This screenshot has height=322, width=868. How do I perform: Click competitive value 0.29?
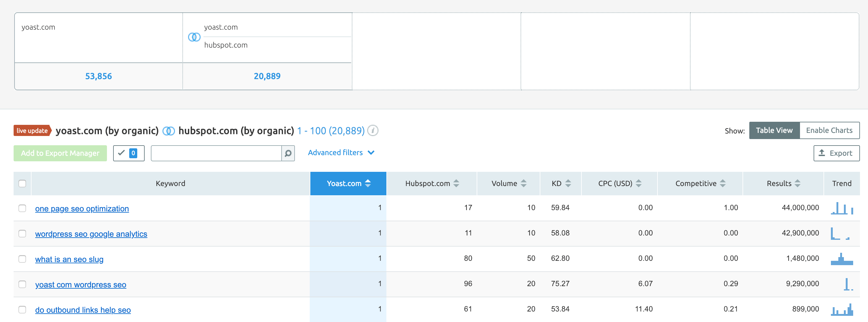(730, 284)
